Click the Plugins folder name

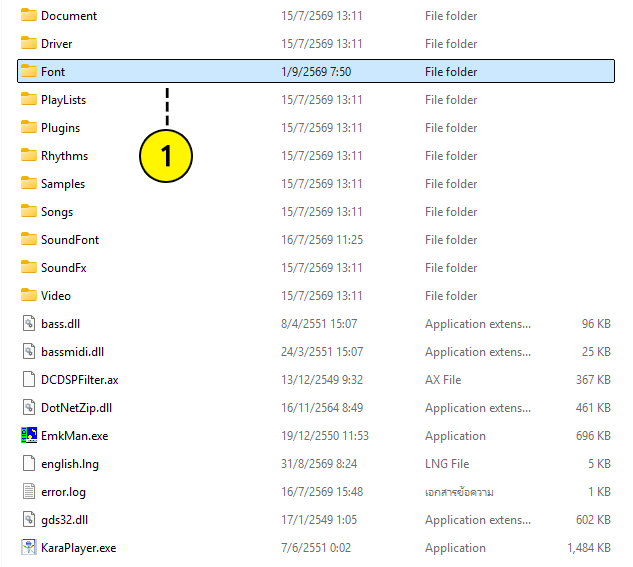(x=61, y=128)
